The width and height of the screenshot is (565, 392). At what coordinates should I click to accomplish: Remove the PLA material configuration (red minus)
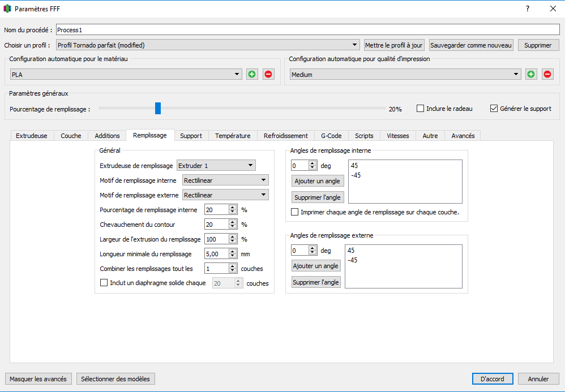click(268, 74)
